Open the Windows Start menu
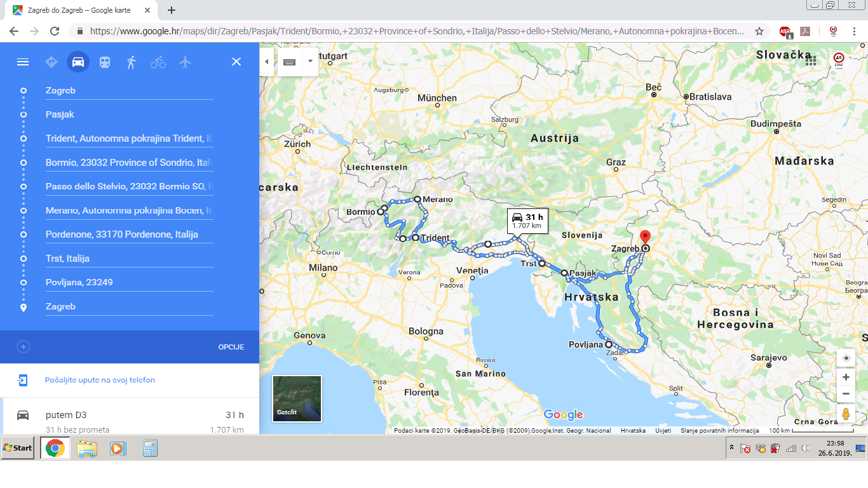868x488 pixels. point(18,448)
